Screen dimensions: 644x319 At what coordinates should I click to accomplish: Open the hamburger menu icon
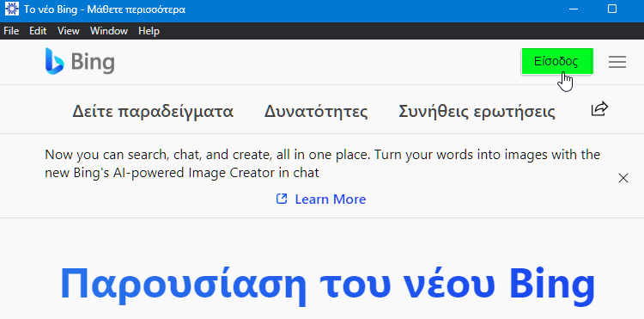coord(617,62)
